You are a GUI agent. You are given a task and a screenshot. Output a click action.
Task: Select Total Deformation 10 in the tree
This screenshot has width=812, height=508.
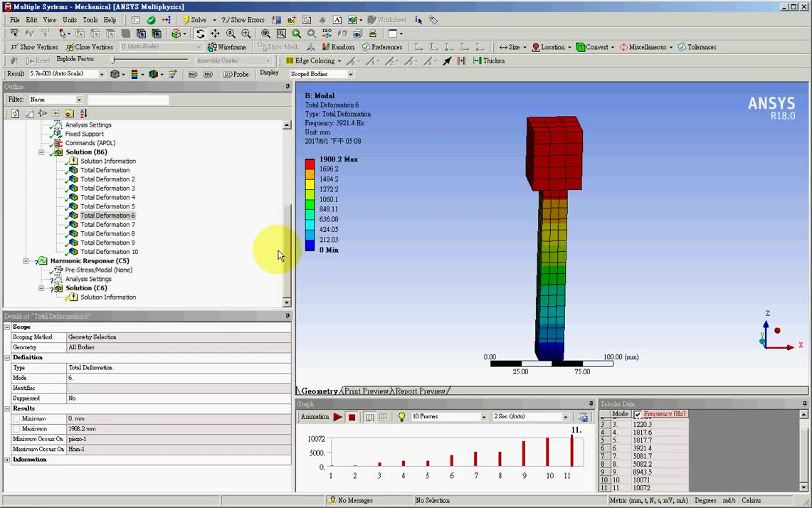pos(110,252)
